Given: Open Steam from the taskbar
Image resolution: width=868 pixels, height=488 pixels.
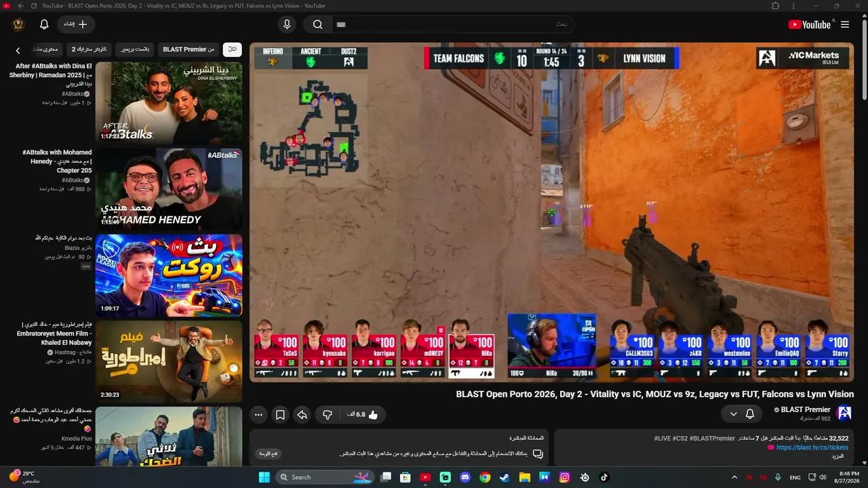Looking at the screenshot, I should tap(505, 477).
